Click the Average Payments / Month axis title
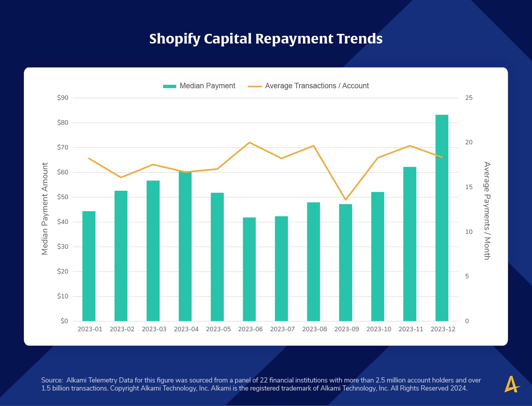This screenshot has height=406, width=532. pyautogui.click(x=487, y=211)
